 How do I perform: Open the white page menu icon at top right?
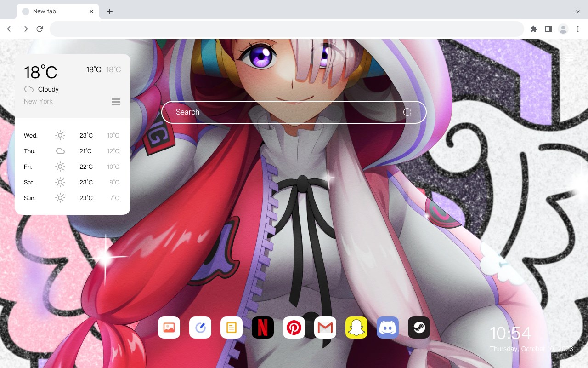[570, 57]
